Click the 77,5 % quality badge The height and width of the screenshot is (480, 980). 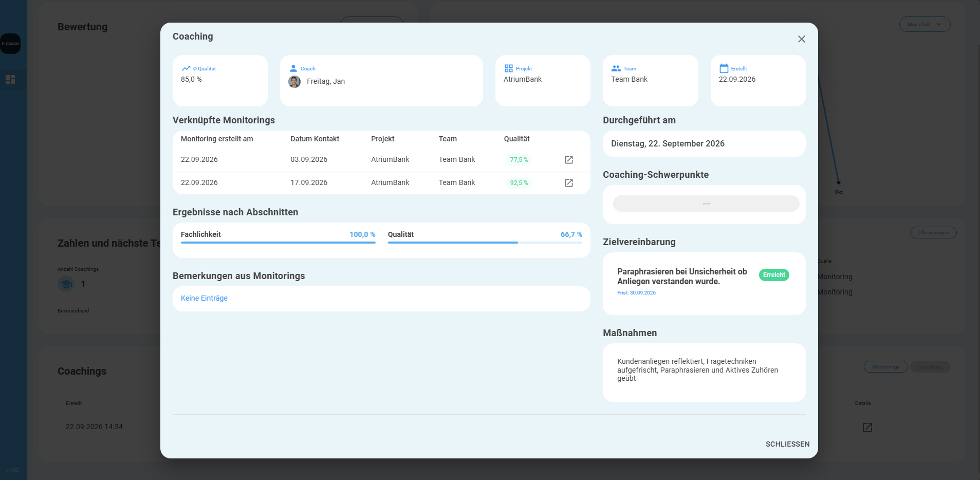click(519, 160)
